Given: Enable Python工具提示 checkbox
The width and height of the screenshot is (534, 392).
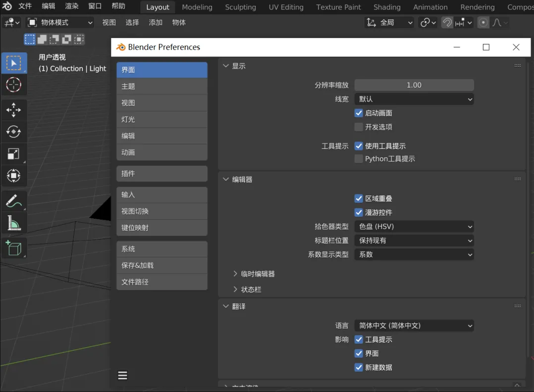Looking at the screenshot, I should (359, 159).
